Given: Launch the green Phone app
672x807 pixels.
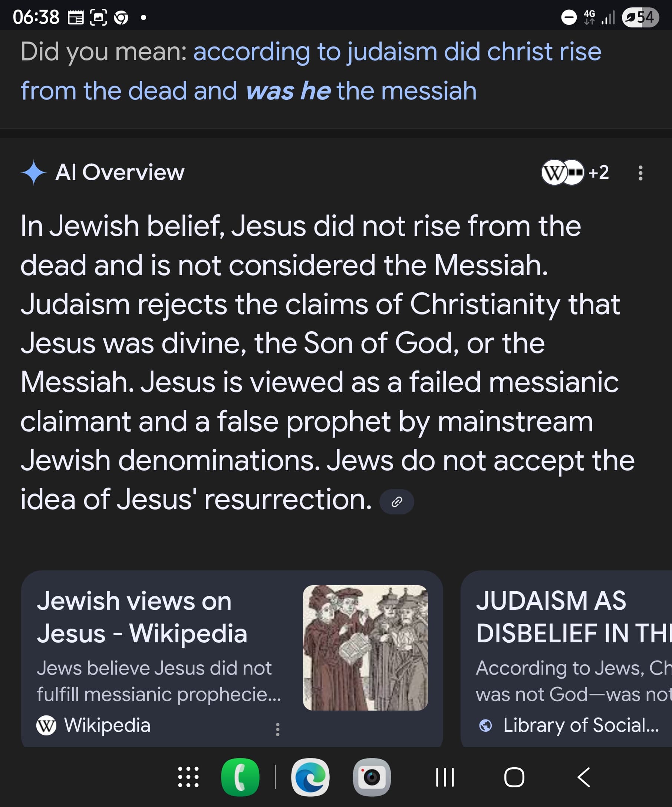Looking at the screenshot, I should (240, 777).
